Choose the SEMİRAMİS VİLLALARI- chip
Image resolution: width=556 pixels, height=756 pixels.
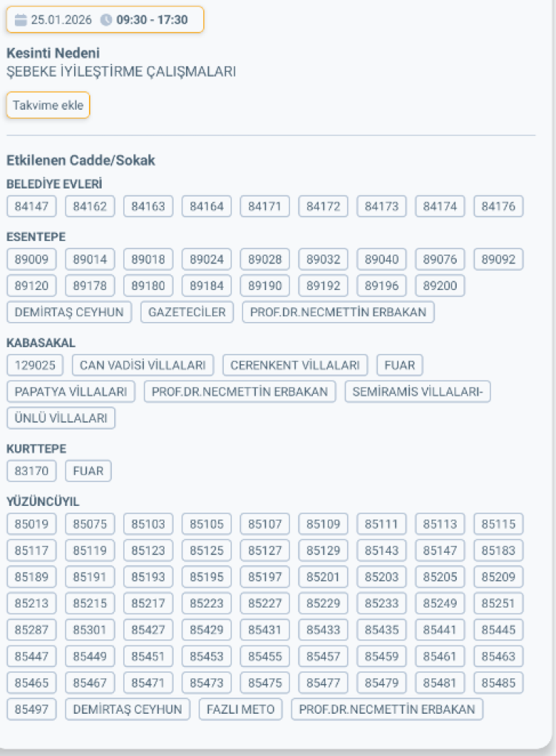click(x=417, y=392)
